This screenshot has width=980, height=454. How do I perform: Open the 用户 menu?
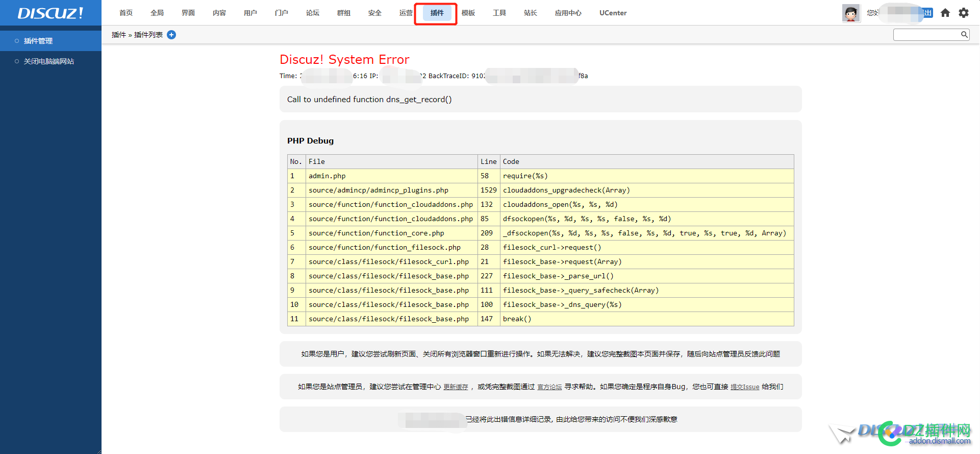pyautogui.click(x=250, y=13)
